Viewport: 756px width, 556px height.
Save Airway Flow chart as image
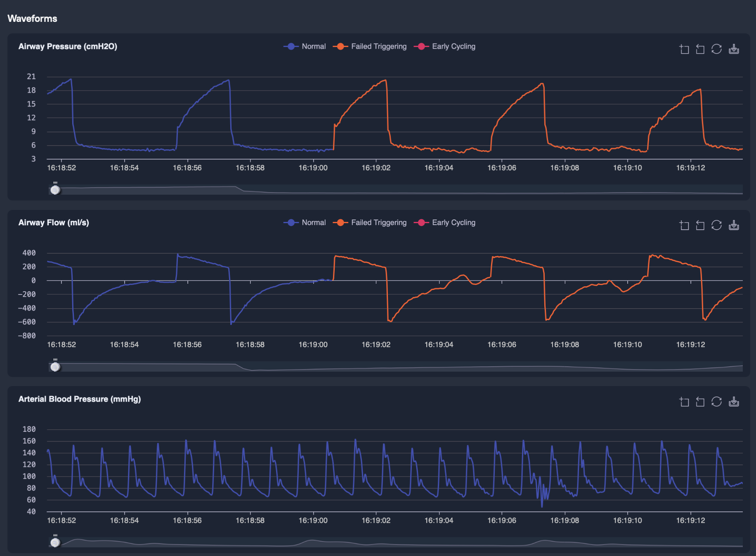(734, 225)
